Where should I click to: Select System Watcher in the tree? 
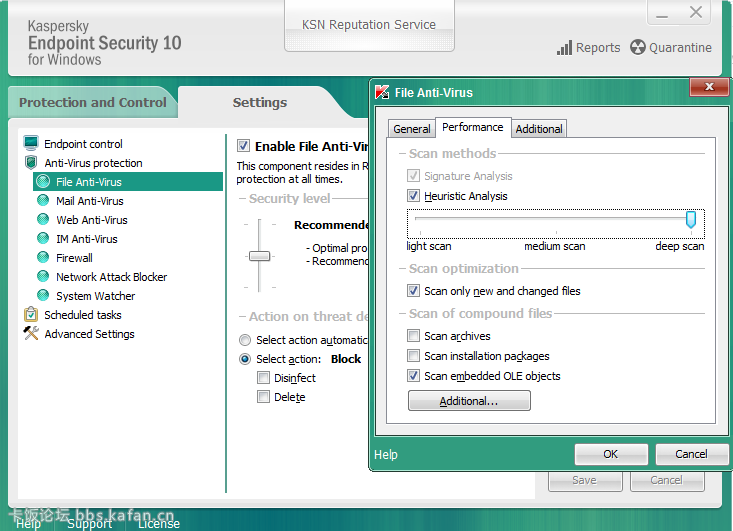click(x=95, y=296)
